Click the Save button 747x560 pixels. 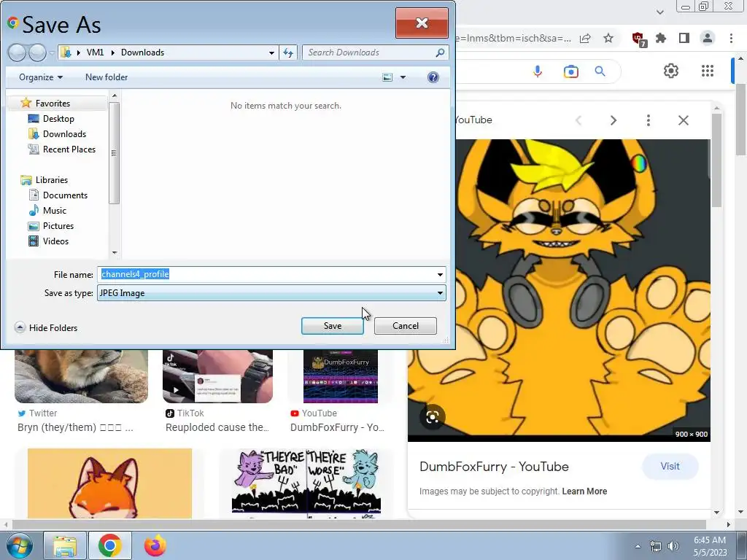[333, 326]
